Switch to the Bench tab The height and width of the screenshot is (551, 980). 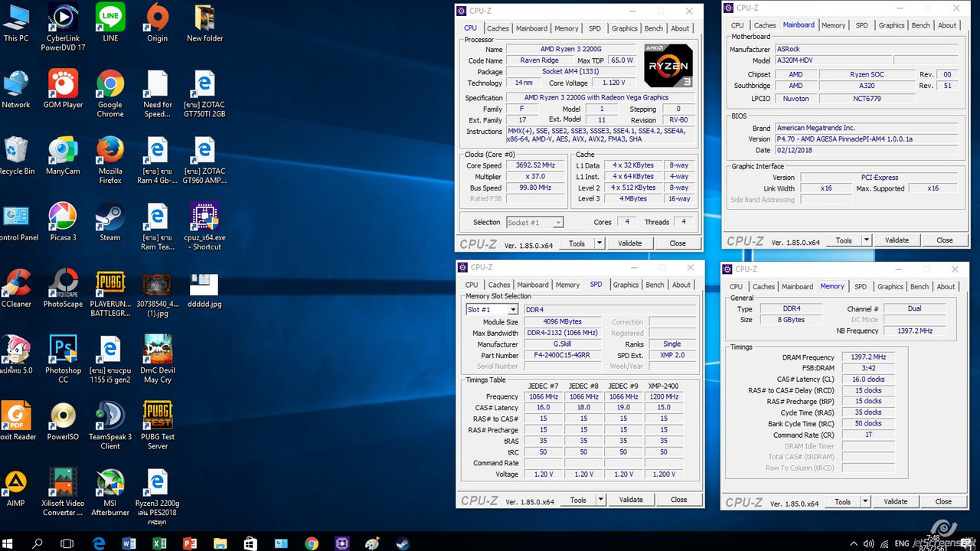[653, 28]
